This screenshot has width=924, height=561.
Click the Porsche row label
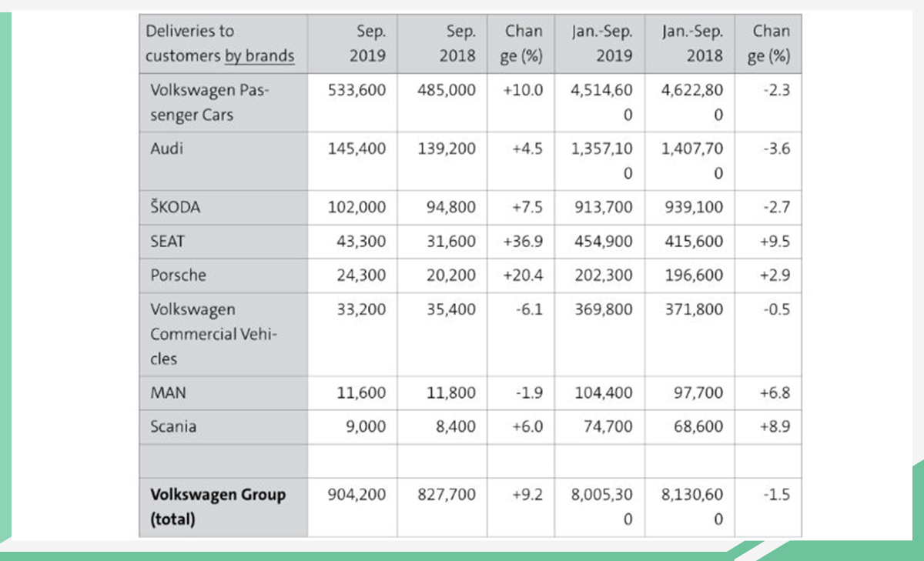[178, 275]
